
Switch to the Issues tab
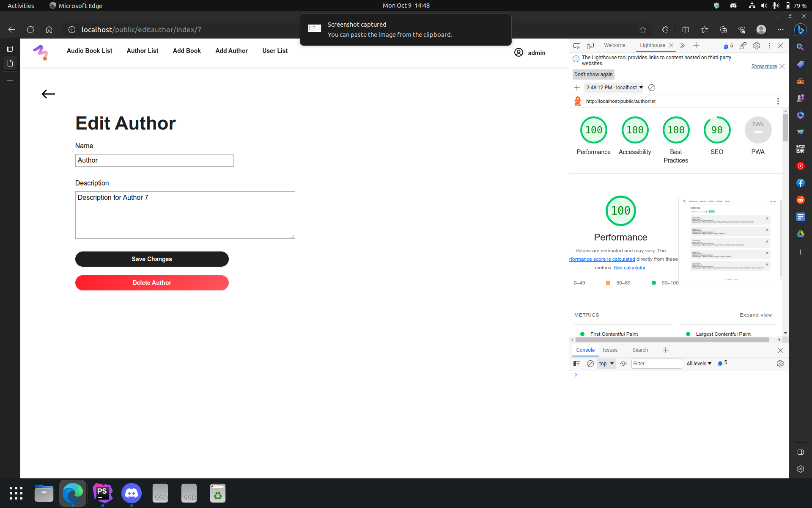pyautogui.click(x=610, y=350)
